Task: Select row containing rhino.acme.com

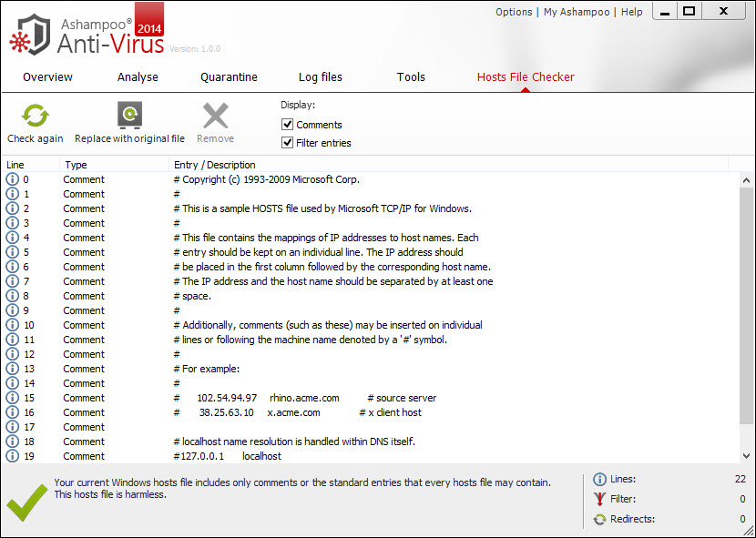Action: tap(371, 398)
